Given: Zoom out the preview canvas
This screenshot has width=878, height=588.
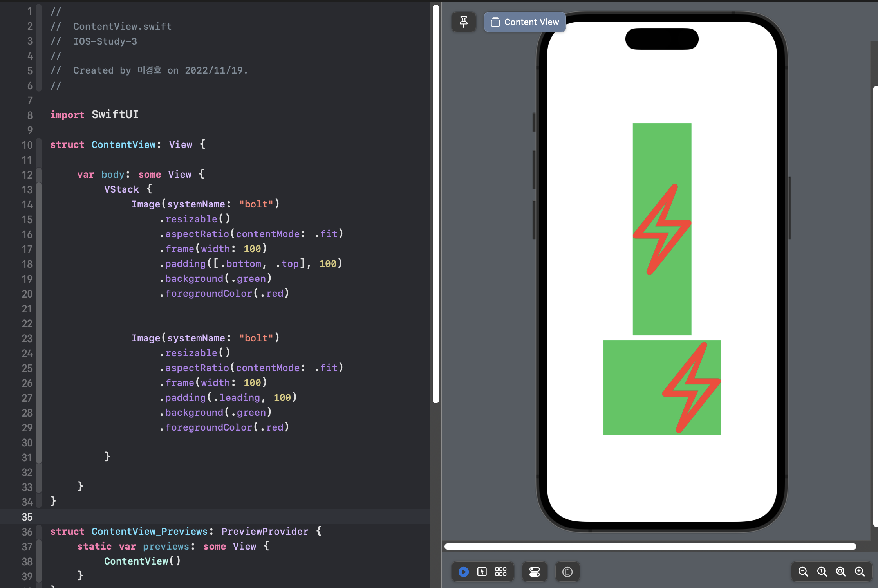Looking at the screenshot, I should pos(803,572).
